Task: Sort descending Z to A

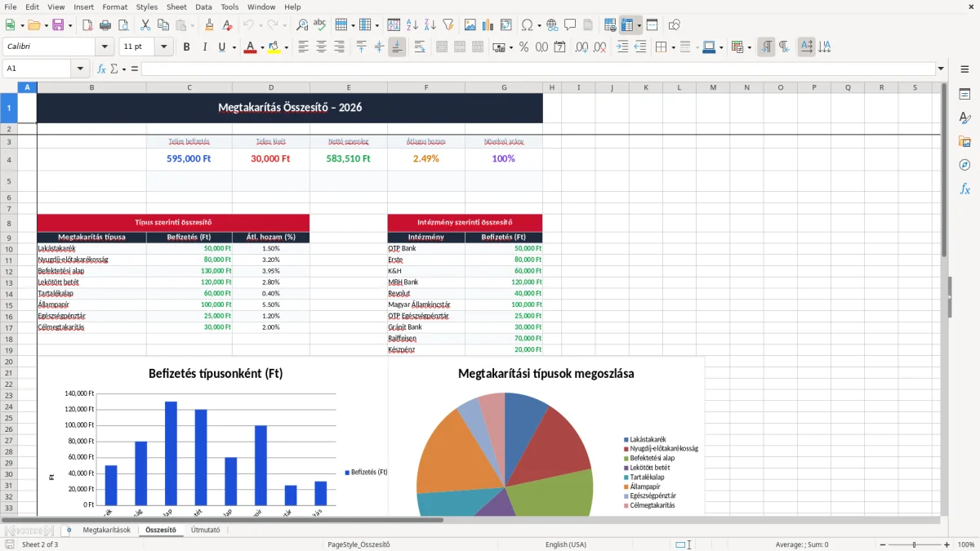Action: (430, 25)
